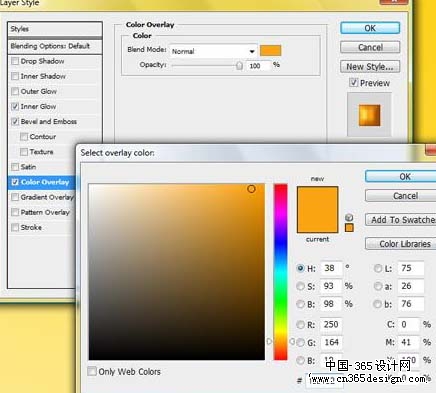This screenshot has width=436, height=393.
Task: Click the Opacity value field showing 100
Action: click(x=258, y=66)
